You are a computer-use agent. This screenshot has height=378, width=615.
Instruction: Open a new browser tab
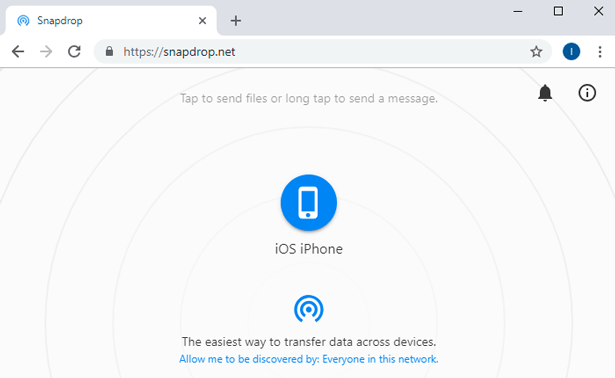pyautogui.click(x=236, y=20)
